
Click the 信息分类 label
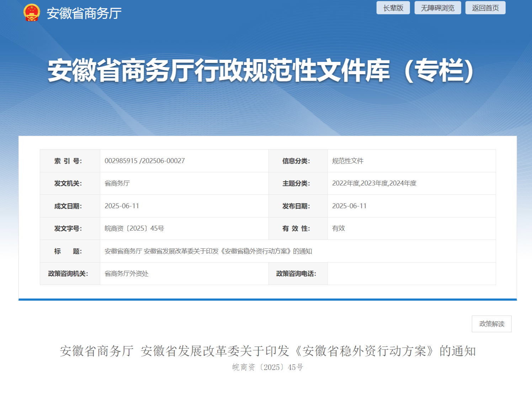point(296,161)
